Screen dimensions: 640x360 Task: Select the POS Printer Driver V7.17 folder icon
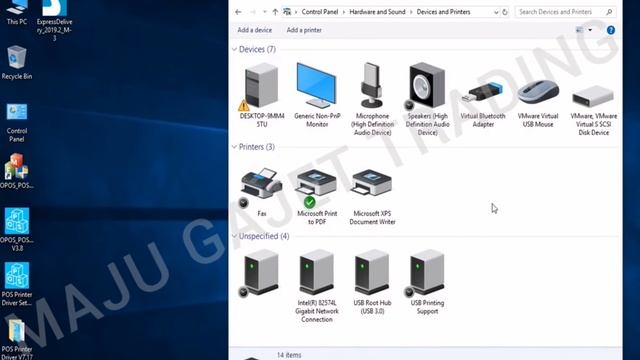[x=17, y=339]
